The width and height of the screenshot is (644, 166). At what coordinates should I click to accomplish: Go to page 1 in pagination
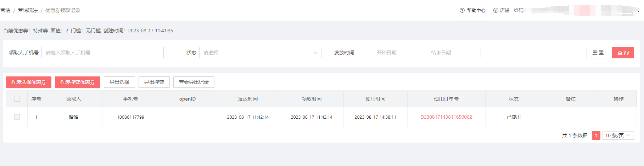coord(596,135)
